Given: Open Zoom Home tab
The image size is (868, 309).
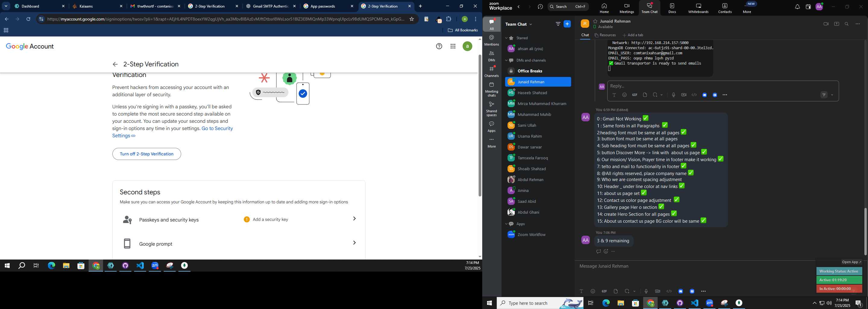Looking at the screenshot, I should tap(604, 8).
